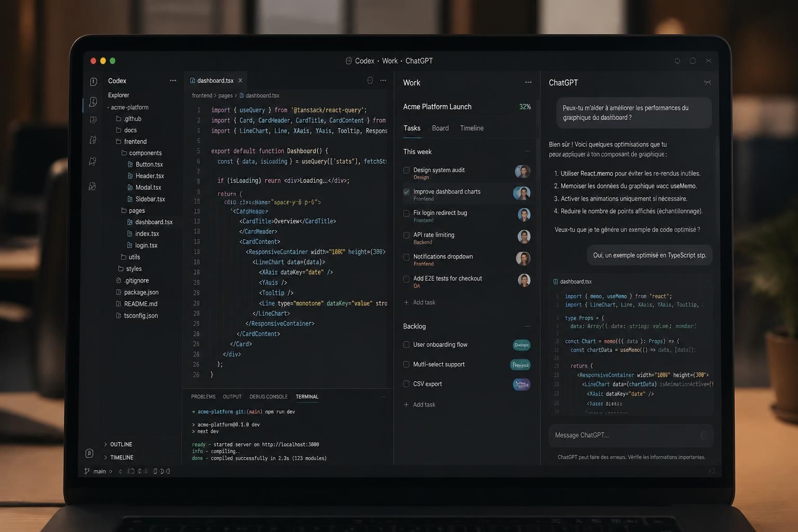The width and height of the screenshot is (798, 532).
Task: Open the OUTPUT panel tab
Action: 232,397
